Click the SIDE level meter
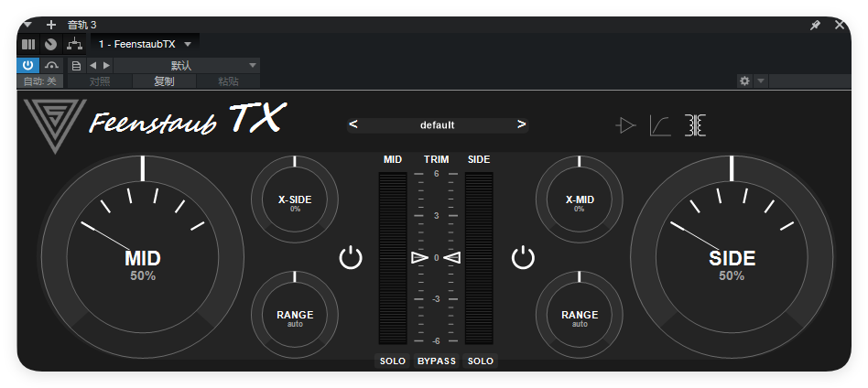868x388 pixels. (480, 258)
